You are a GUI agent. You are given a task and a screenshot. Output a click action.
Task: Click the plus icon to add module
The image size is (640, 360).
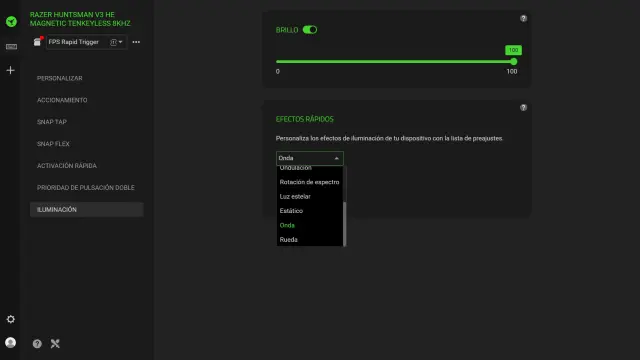pos(11,70)
